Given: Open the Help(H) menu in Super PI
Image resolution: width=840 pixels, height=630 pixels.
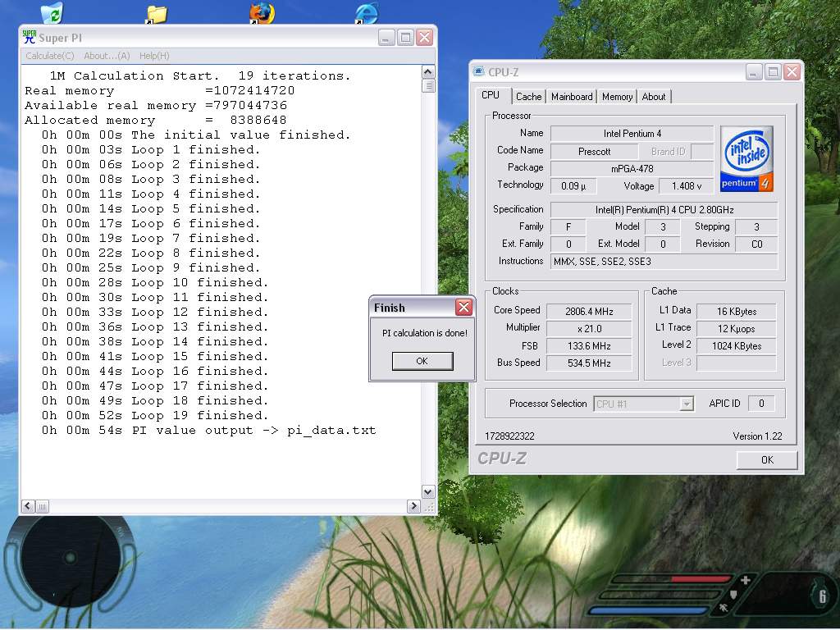Looking at the screenshot, I should tap(154, 56).
